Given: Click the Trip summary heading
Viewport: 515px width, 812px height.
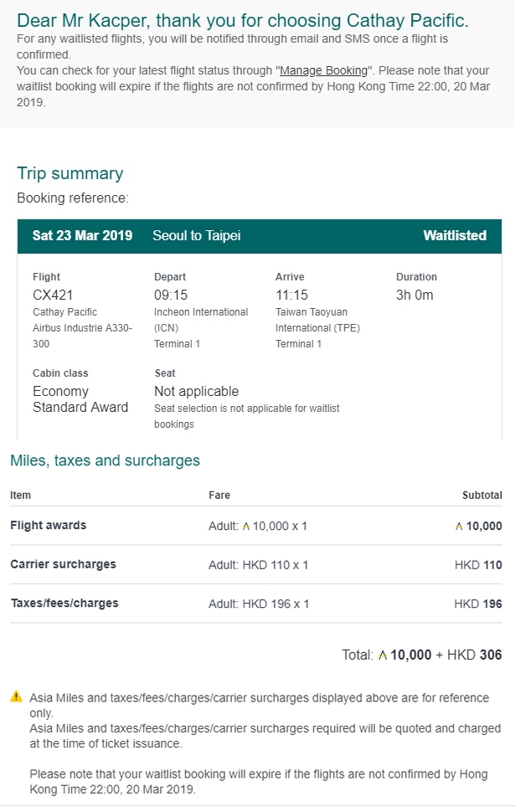Looking at the screenshot, I should [x=70, y=173].
